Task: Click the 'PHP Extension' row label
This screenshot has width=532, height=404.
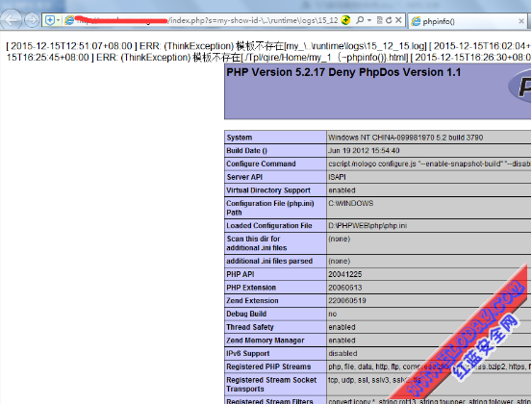Action: point(251,288)
